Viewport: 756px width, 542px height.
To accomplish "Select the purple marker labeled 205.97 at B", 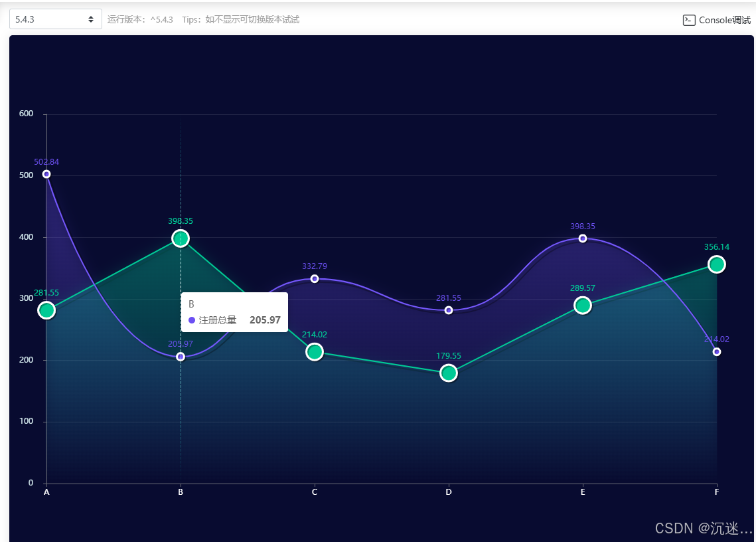I will 180,356.
